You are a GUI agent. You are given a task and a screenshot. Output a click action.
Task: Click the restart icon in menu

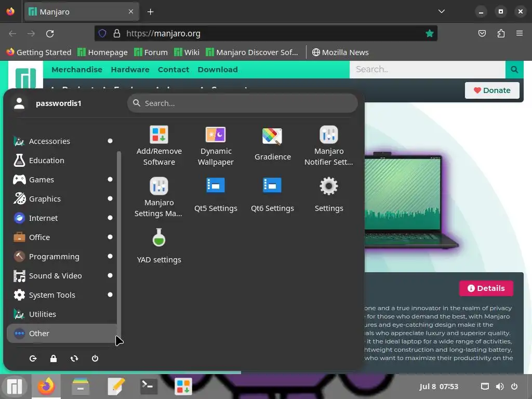(74, 358)
